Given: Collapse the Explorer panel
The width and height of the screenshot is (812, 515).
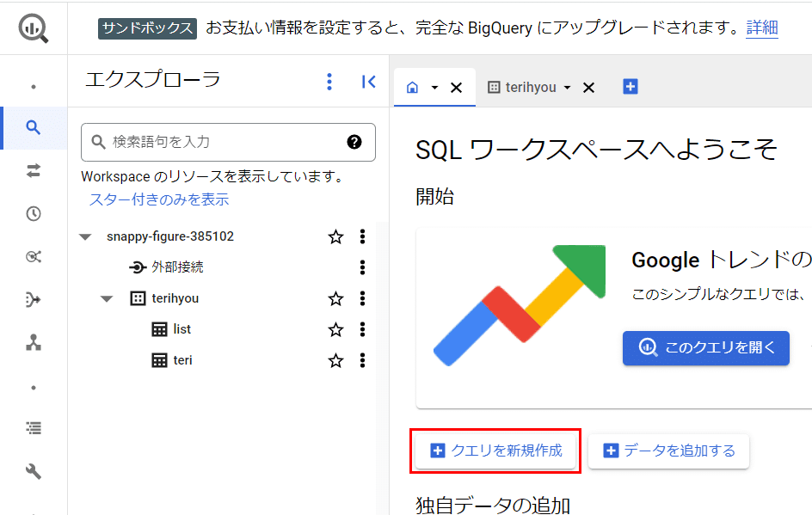Looking at the screenshot, I should 369,82.
